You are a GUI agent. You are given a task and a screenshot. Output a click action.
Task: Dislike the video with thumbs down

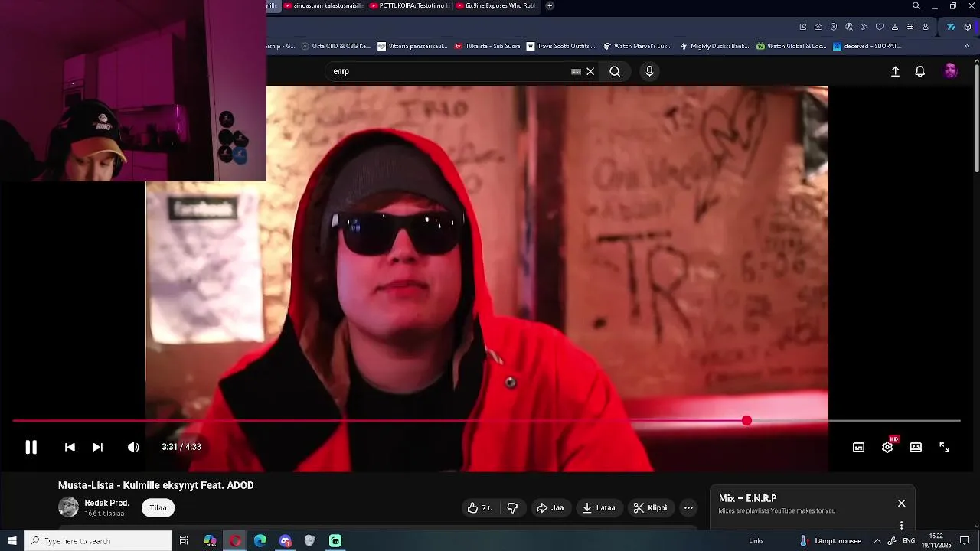512,507
